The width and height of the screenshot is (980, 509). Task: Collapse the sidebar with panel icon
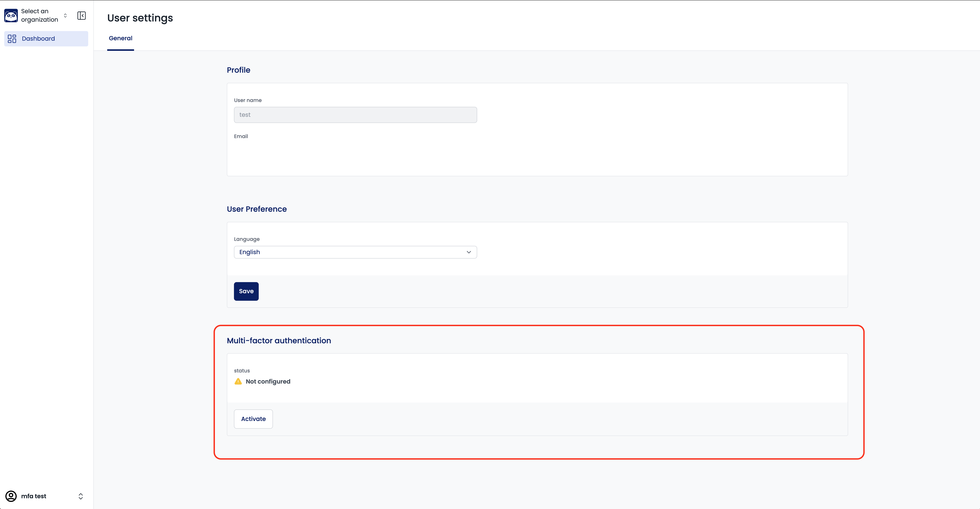point(82,16)
